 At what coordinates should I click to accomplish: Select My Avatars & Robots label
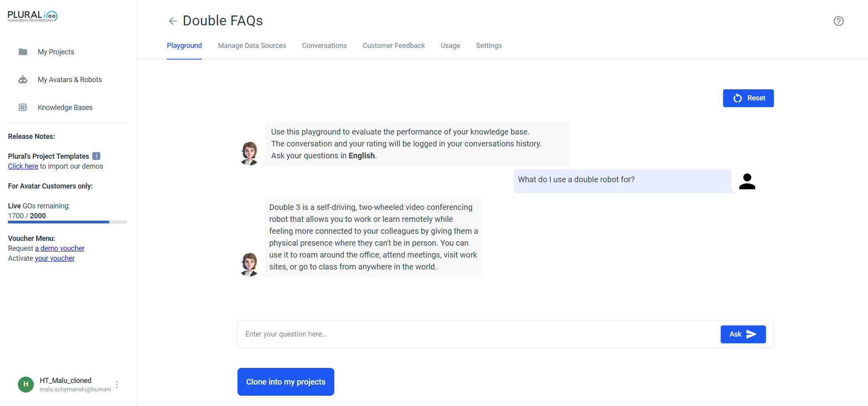(x=70, y=80)
